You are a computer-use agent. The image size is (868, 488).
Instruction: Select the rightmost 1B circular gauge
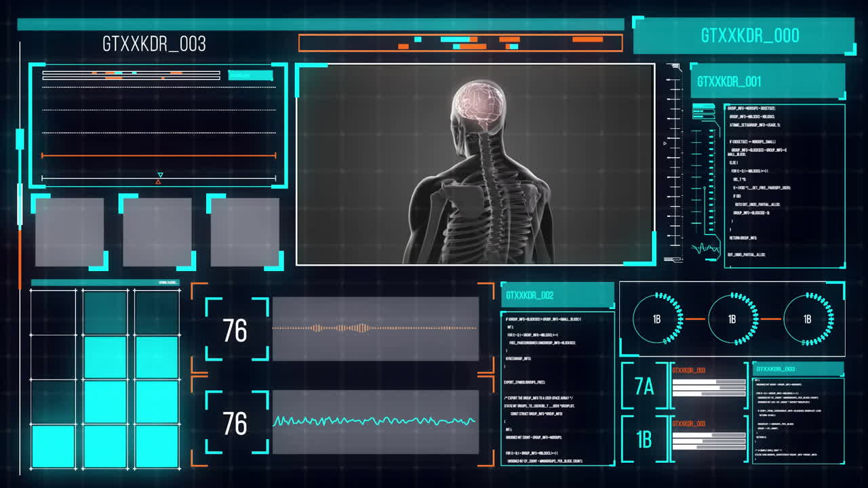pyautogui.click(x=808, y=319)
